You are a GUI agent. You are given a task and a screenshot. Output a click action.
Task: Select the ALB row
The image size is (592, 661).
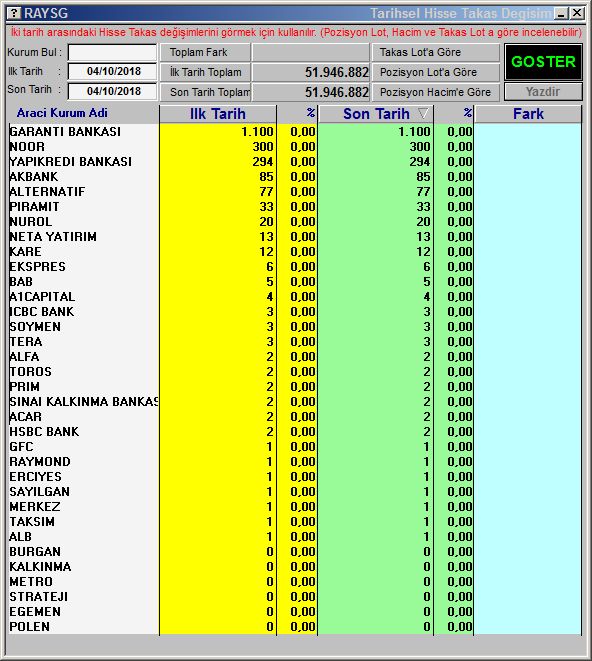pyautogui.click(x=295, y=537)
